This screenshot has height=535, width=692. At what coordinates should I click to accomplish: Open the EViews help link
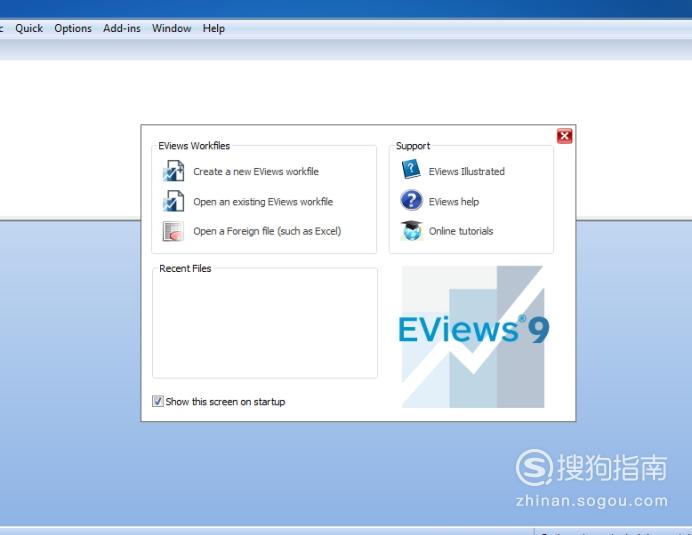coord(454,202)
